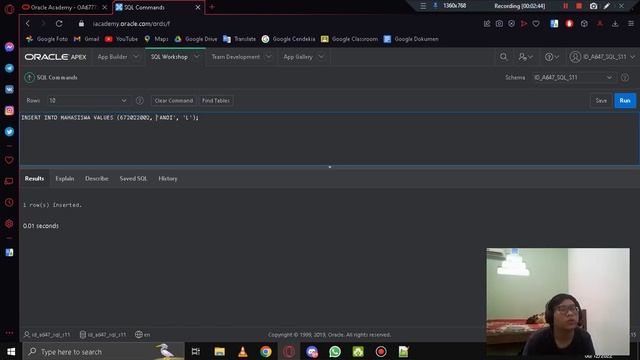Switch to the Describe tab

point(97,178)
